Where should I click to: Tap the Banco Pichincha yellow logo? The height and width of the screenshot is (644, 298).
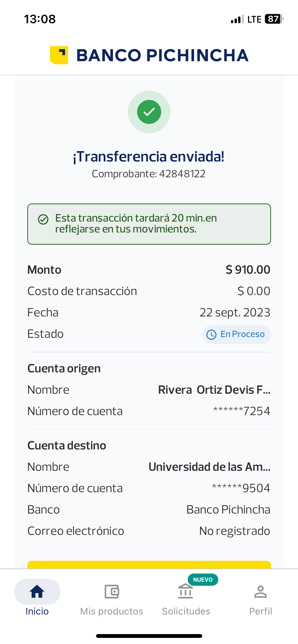tap(59, 55)
